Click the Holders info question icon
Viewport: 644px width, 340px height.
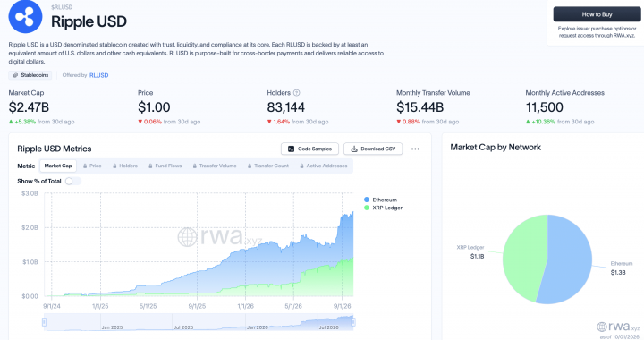[x=297, y=93]
